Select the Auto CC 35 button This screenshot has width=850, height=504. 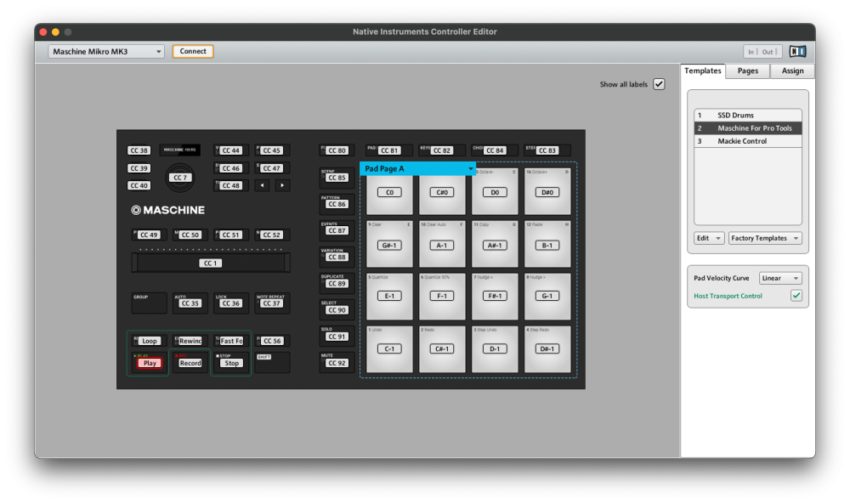click(x=190, y=303)
